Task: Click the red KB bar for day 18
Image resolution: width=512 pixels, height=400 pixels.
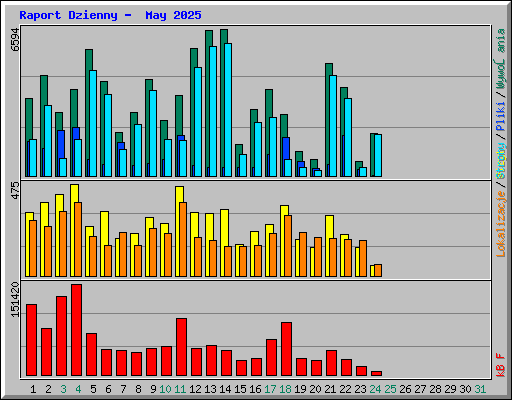Action: [286, 349]
